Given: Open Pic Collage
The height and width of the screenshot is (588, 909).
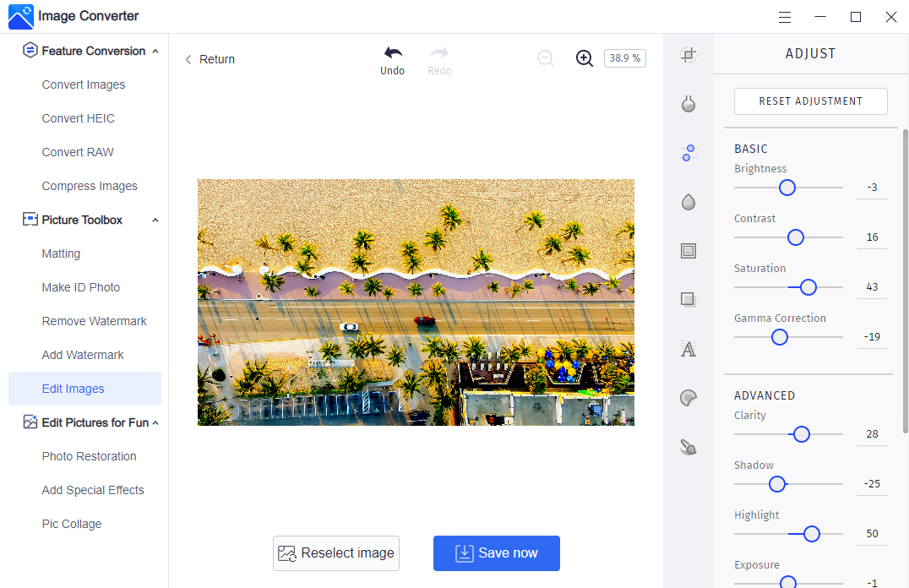Looking at the screenshot, I should click(72, 524).
